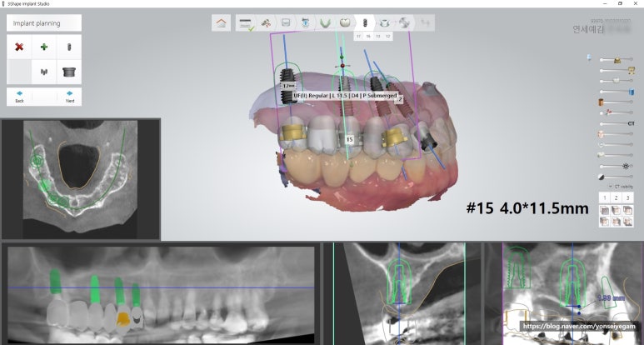Click the axial CT slice view
The image size is (644, 345).
(x=81, y=179)
